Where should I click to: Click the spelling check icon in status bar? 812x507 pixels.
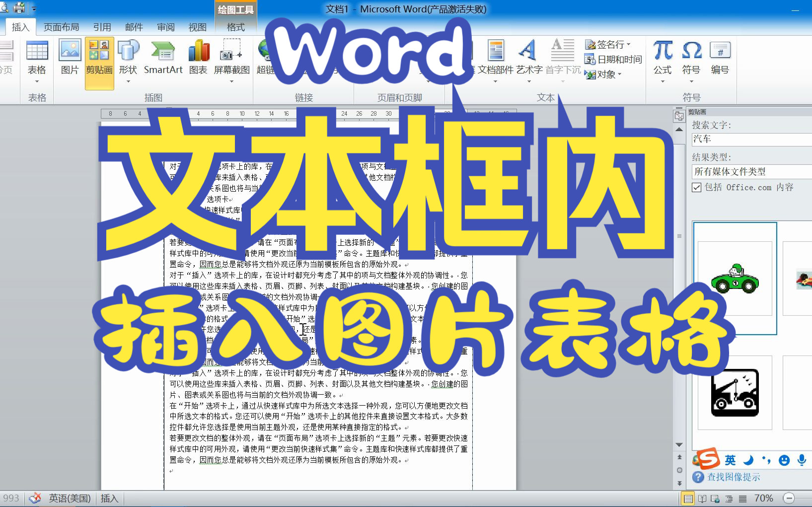coord(35,499)
